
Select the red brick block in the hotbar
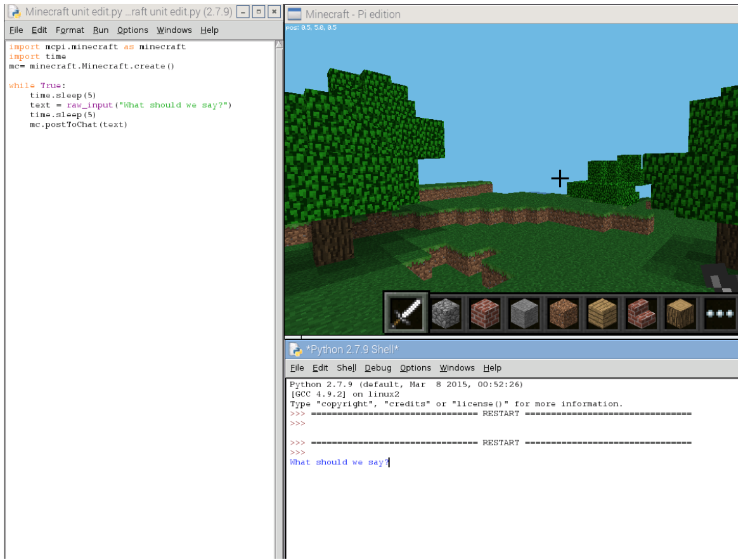click(x=485, y=314)
